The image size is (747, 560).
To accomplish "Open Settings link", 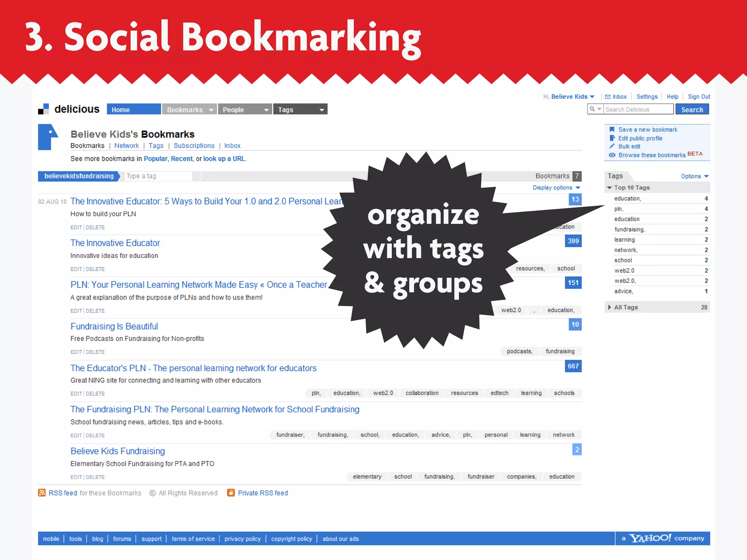I will 647,97.
